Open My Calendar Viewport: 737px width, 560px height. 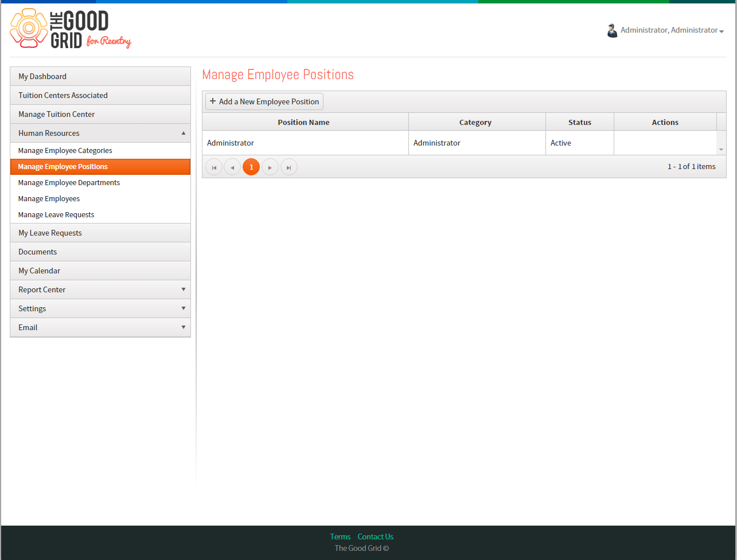point(100,271)
